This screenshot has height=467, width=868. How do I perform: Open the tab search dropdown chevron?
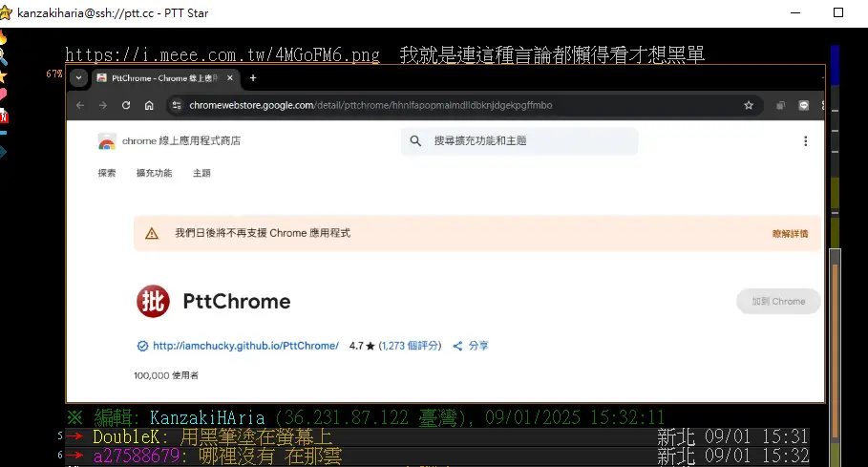click(x=78, y=78)
